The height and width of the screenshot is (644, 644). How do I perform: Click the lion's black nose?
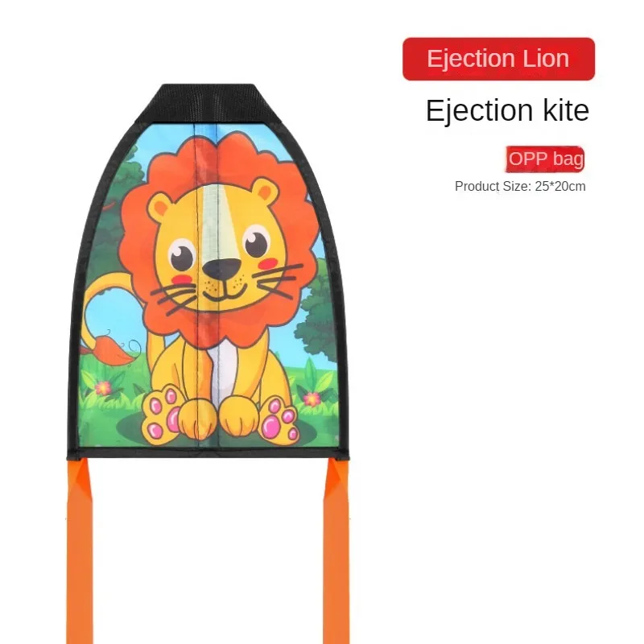pyautogui.click(x=222, y=270)
